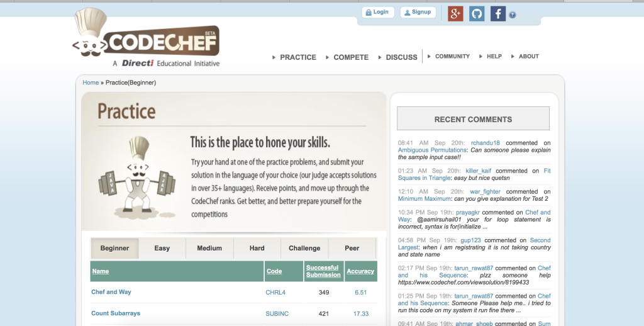Switch to the Peer tab
The width and height of the screenshot is (644, 326).
(352, 249)
